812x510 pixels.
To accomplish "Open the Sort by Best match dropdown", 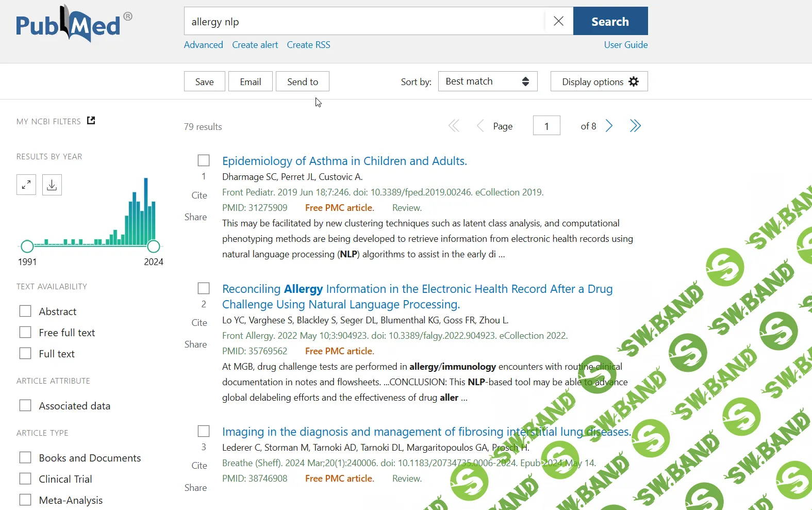I will [x=487, y=81].
